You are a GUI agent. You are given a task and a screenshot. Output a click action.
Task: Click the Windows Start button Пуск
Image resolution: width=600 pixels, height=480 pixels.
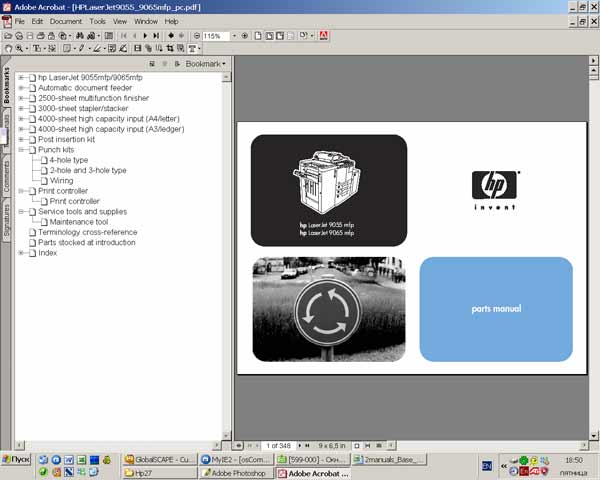coord(16,459)
